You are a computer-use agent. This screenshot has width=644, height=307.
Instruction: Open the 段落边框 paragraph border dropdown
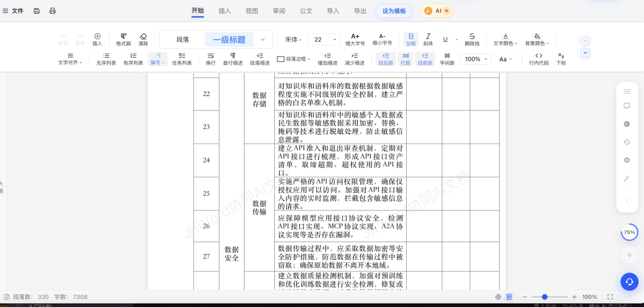pyautogui.click(x=293, y=59)
